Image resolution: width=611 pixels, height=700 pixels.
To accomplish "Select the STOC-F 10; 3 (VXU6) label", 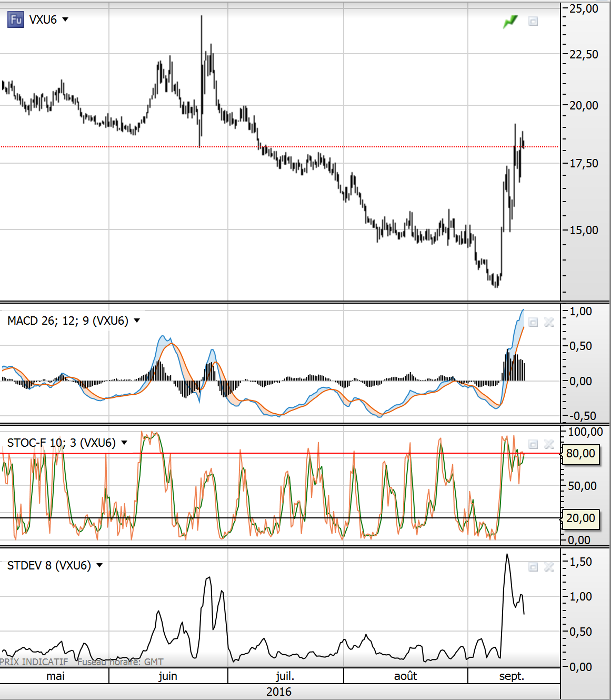I will click(62, 443).
